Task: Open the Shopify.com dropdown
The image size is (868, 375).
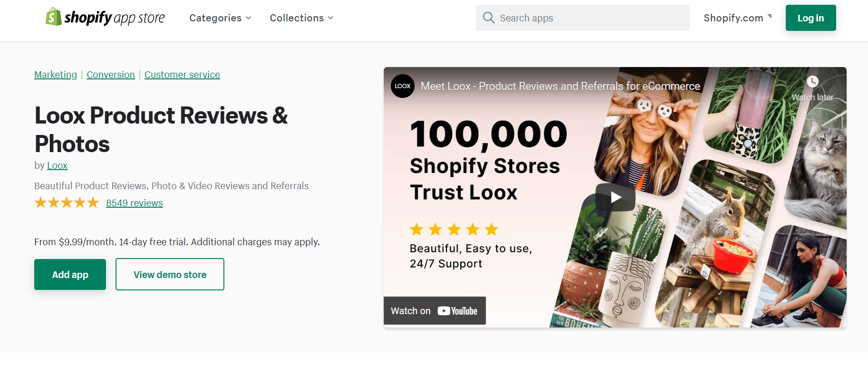Action: coord(738,18)
